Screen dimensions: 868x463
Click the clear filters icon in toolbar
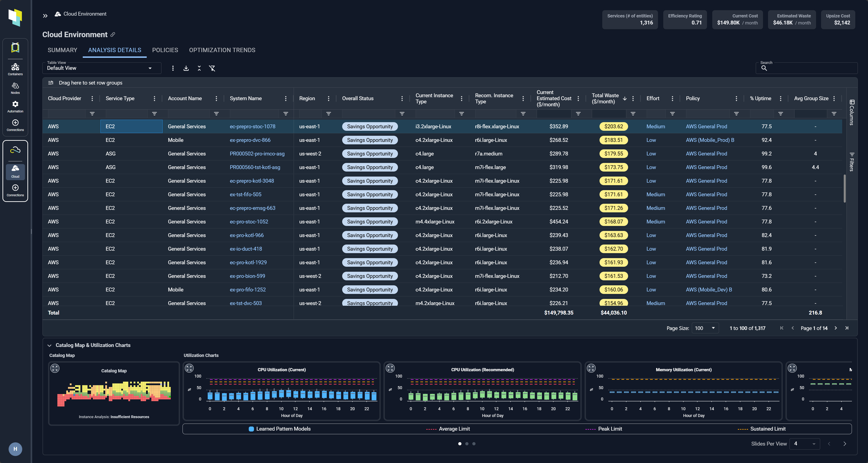[x=212, y=68]
